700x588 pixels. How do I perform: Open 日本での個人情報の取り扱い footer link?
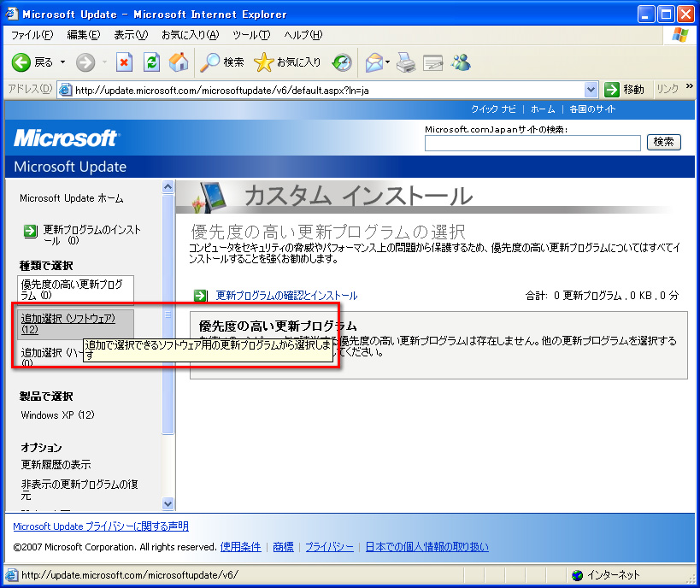pos(427,547)
